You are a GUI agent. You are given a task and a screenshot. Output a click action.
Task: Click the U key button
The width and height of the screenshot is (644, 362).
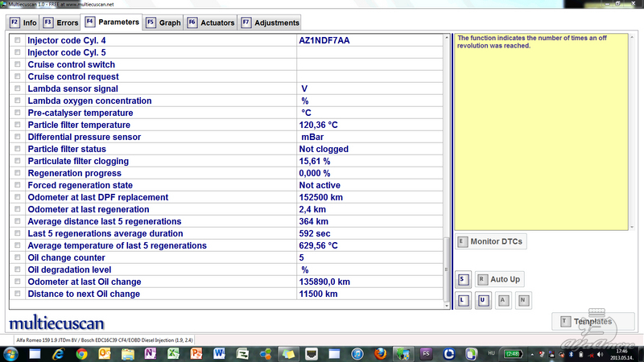point(483,300)
